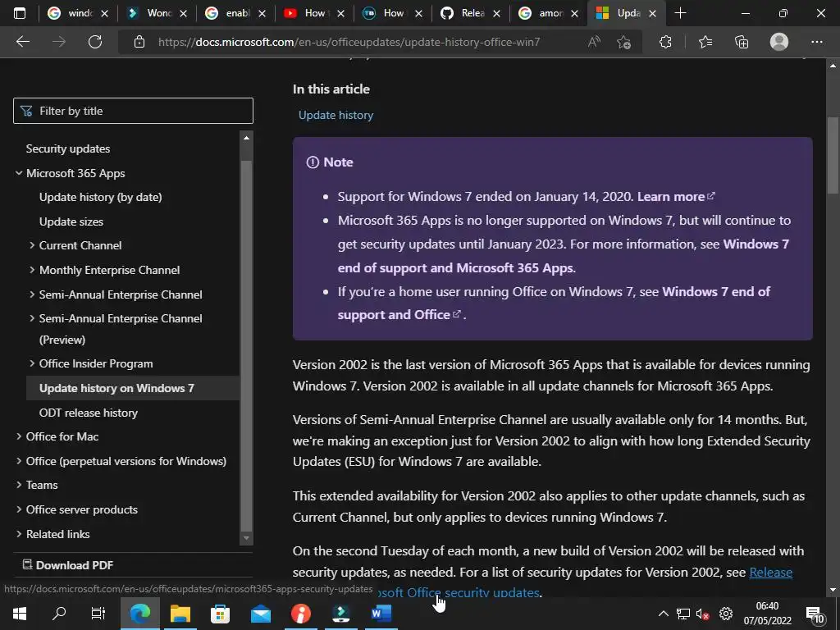
Task: Add this page to favorites star icon
Action: click(x=623, y=42)
